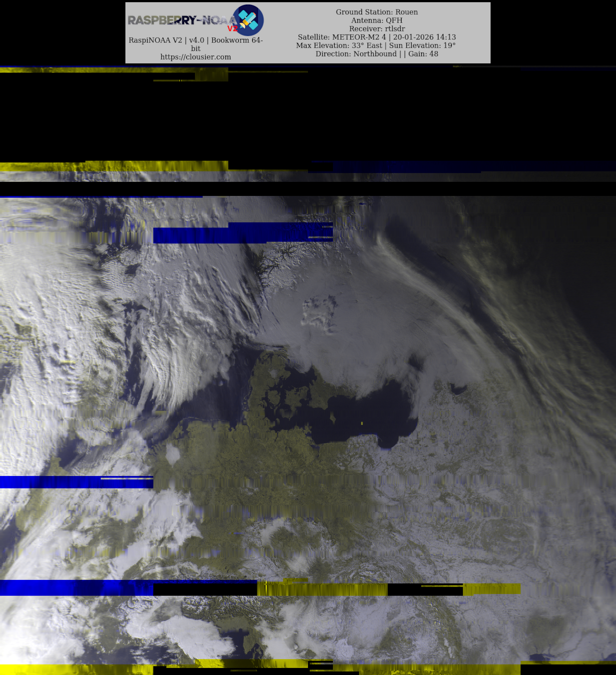
Task: Open the https://clousier.com link
Action: coord(195,57)
